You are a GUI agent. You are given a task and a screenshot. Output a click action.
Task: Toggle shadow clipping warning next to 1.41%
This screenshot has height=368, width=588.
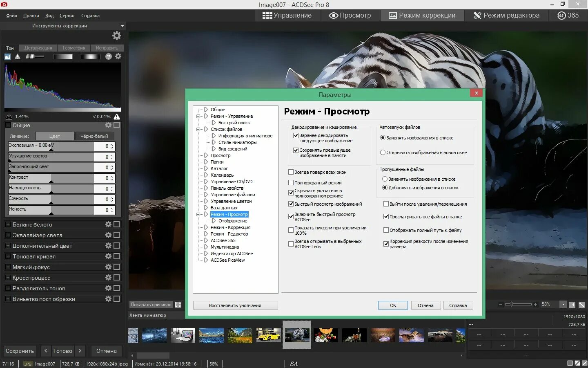coord(9,117)
